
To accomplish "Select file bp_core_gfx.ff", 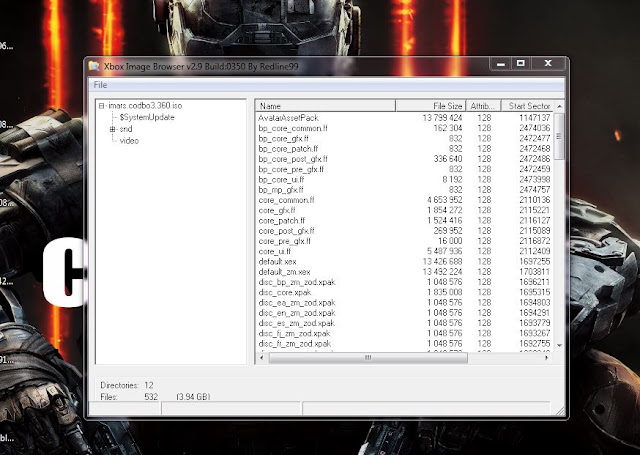I will pos(284,138).
